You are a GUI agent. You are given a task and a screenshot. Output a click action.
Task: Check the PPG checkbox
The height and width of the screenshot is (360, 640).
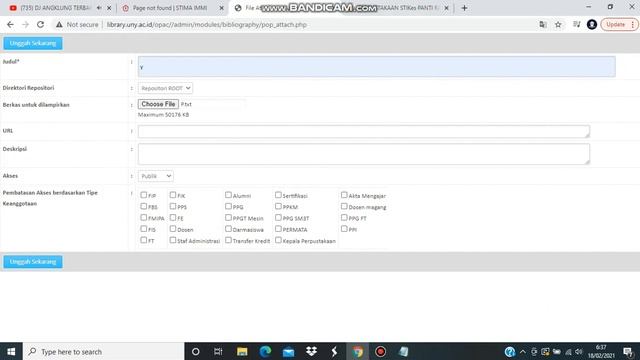coord(229,207)
